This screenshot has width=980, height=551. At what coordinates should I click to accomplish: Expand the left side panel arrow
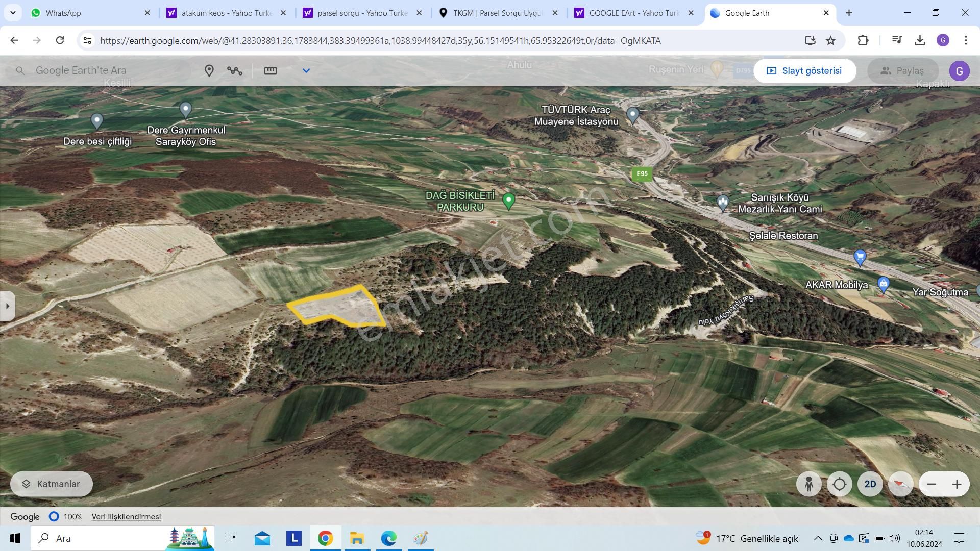[7, 306]
